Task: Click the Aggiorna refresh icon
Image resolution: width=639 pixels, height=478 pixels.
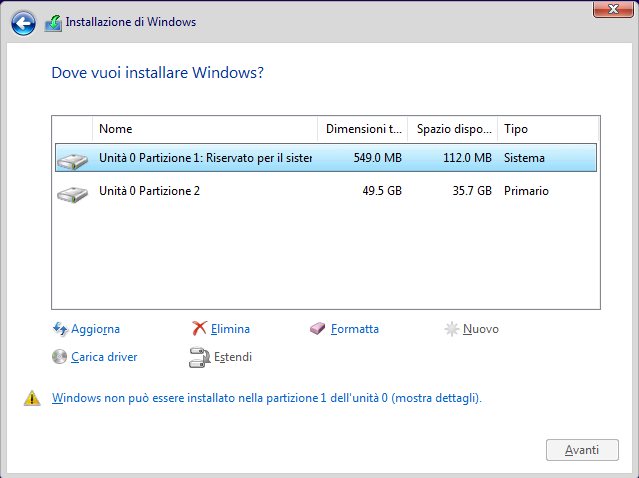Action: tap(59, 329)
